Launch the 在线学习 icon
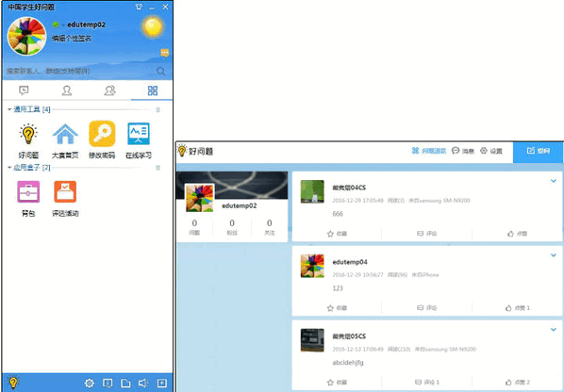This screenshot has height=392, width=564. click(x=139, y=134)
